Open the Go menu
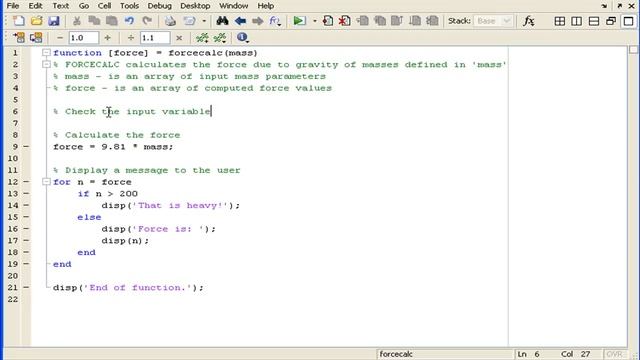The width and height of the screenshot is (640, 360). (84, 6)
